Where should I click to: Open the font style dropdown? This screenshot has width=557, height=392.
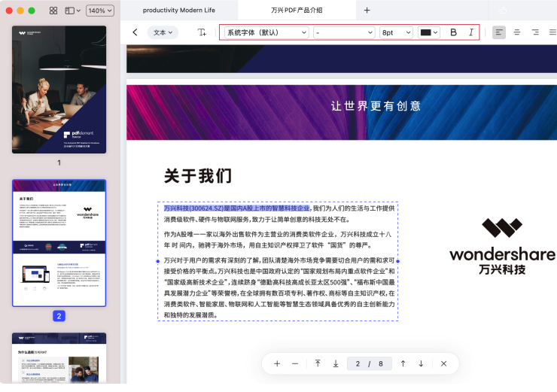tap(344, 32)
